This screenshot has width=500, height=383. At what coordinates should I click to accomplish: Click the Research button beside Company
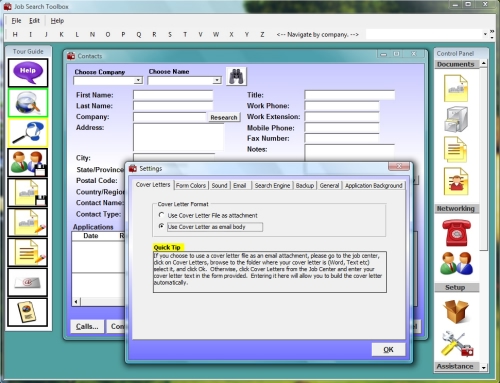click(224, 117)
